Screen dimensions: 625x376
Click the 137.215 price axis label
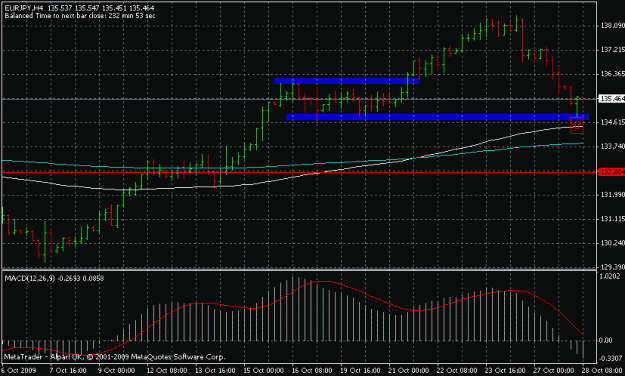coord(613,49)
